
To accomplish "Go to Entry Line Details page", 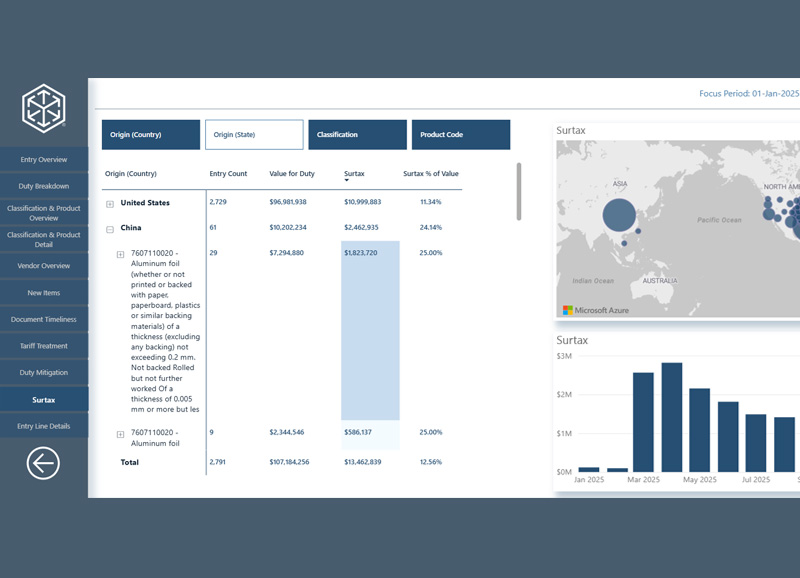I will click(x=44, y=426).
